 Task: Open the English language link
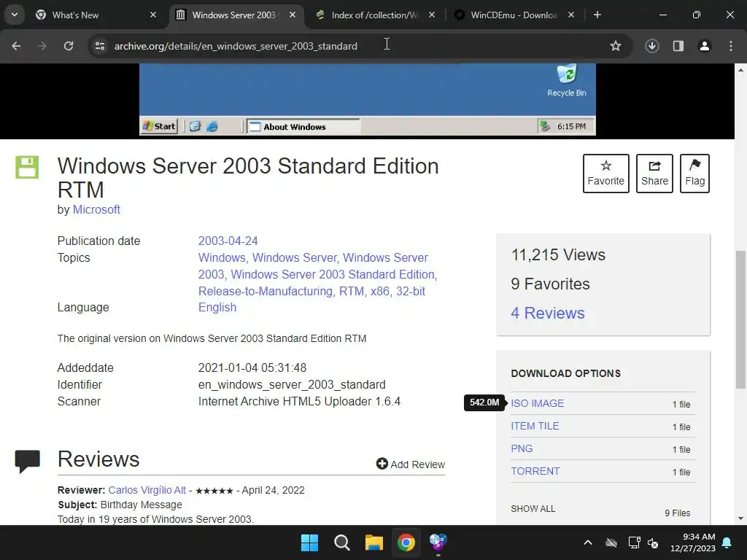pos(217,307)
